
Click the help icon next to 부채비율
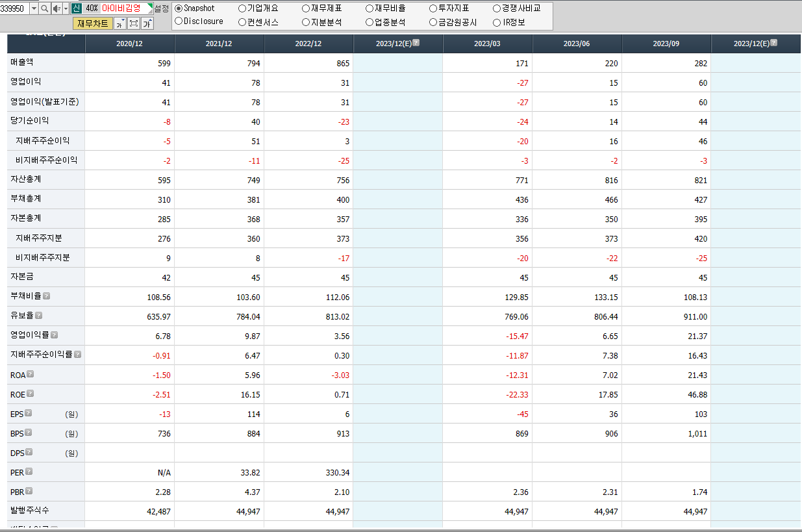(x=47, y=296)
